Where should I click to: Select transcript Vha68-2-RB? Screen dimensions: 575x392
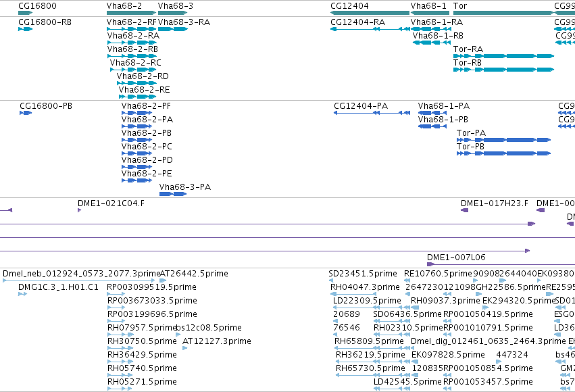click(x=132, y=56)
